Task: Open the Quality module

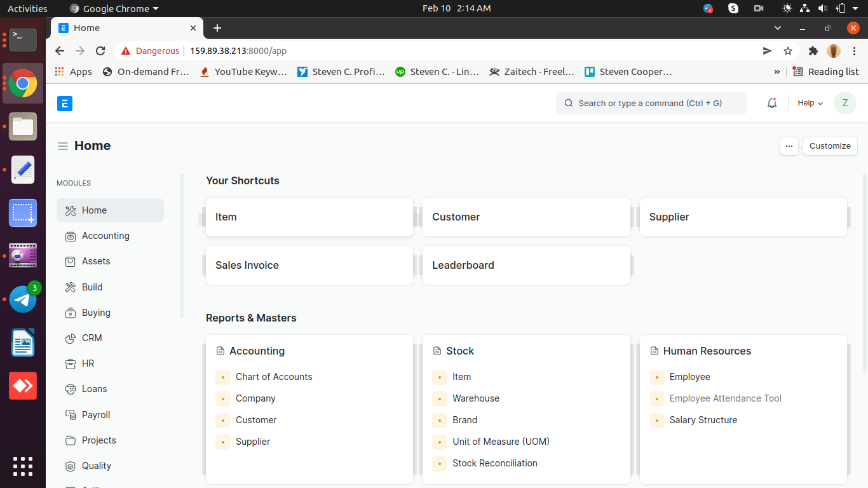Action: click(x=96, y=466)
